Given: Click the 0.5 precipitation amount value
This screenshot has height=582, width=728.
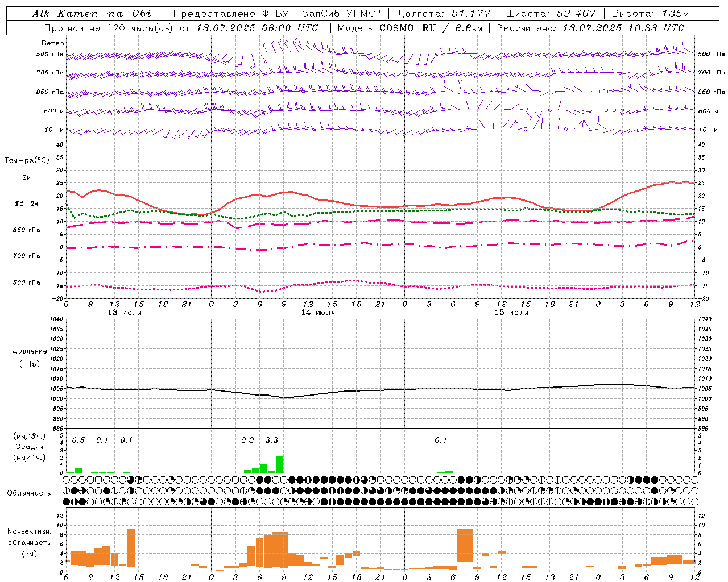Looking at the screenshot, I should [x=78, y=440].
